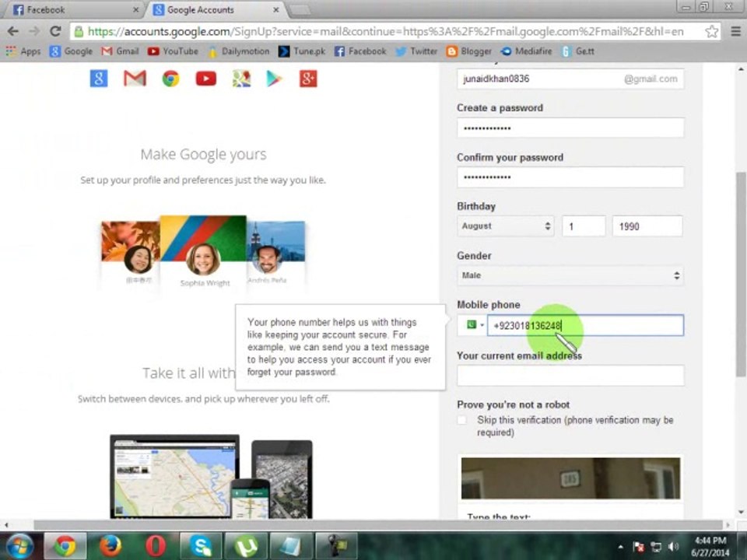
Task: Bookmark this page with the star icon
Action: (712, 31)
